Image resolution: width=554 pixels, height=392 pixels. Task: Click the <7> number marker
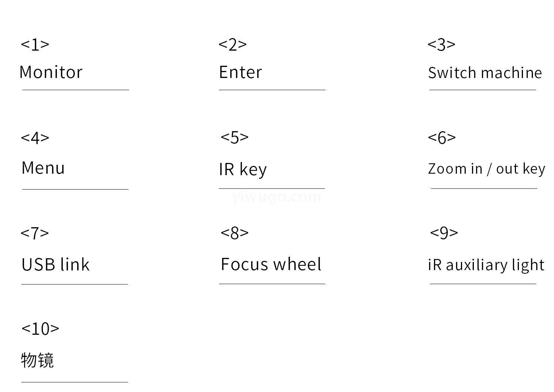(35, 233)
